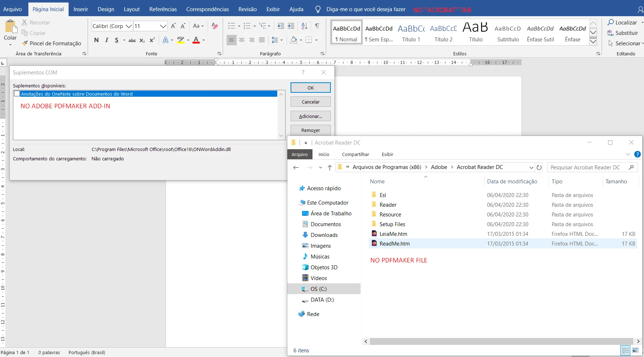Select the LeiaMe.htm file
Viewport: 644px width, 357px height.
pyautogui.click(x=393, y=234)
